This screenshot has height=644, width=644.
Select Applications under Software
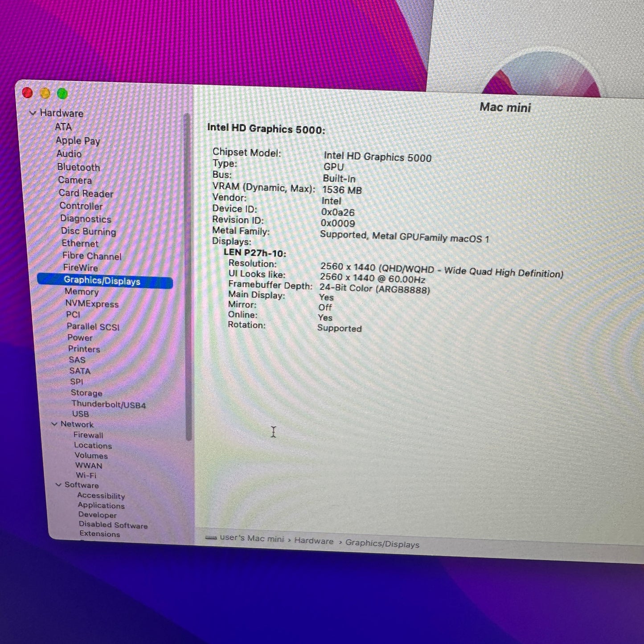click(101, 505)
